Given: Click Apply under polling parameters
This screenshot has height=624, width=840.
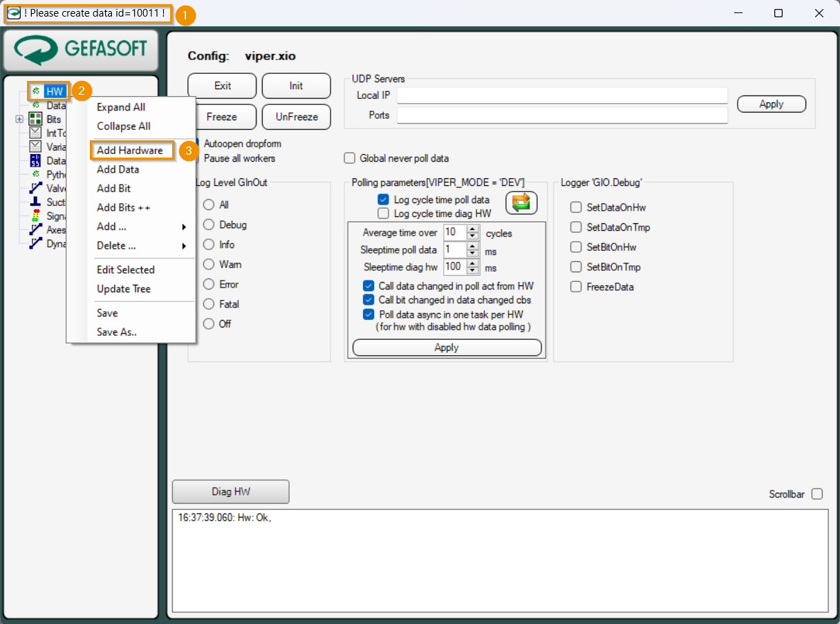Looking at the screenshot, I should point(447,348).
